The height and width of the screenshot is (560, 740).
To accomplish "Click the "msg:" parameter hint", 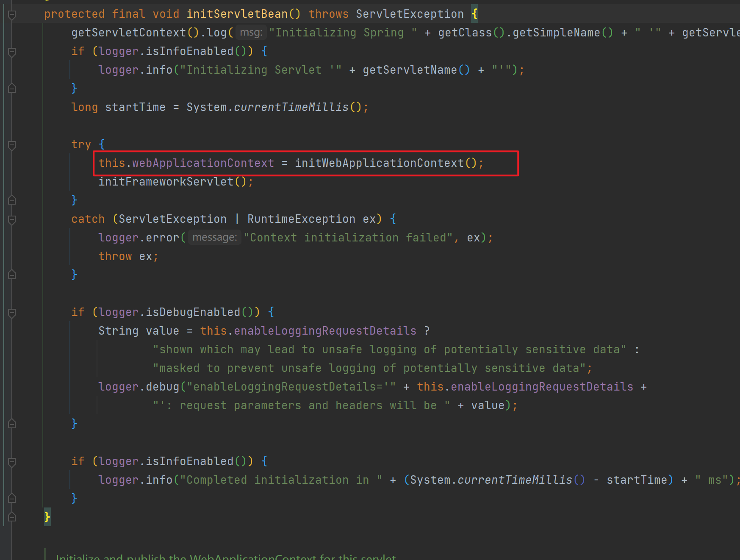I will (251, 33).
